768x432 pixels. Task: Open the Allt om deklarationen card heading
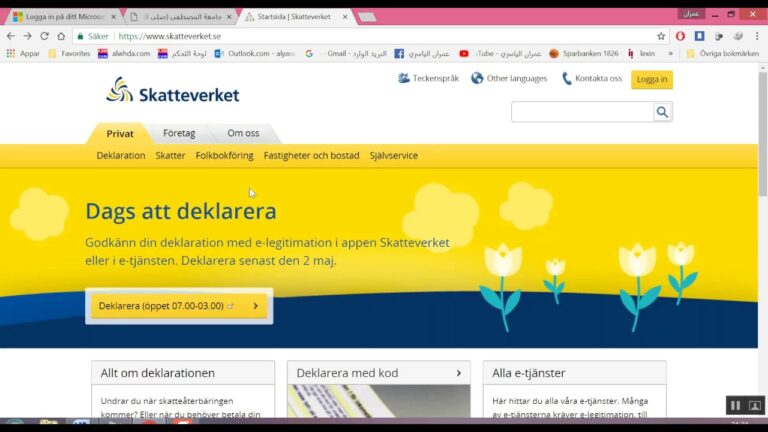[x=158, y=373]
